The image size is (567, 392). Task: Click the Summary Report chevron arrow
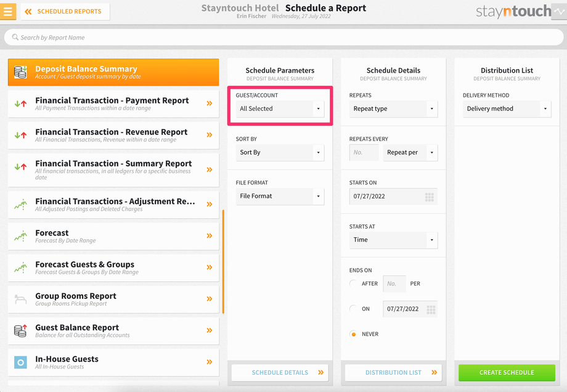[210, 169]
